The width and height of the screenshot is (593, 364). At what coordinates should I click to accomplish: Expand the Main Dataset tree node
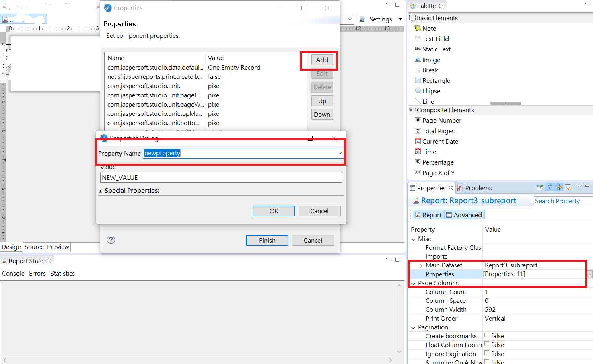[421, 265]
